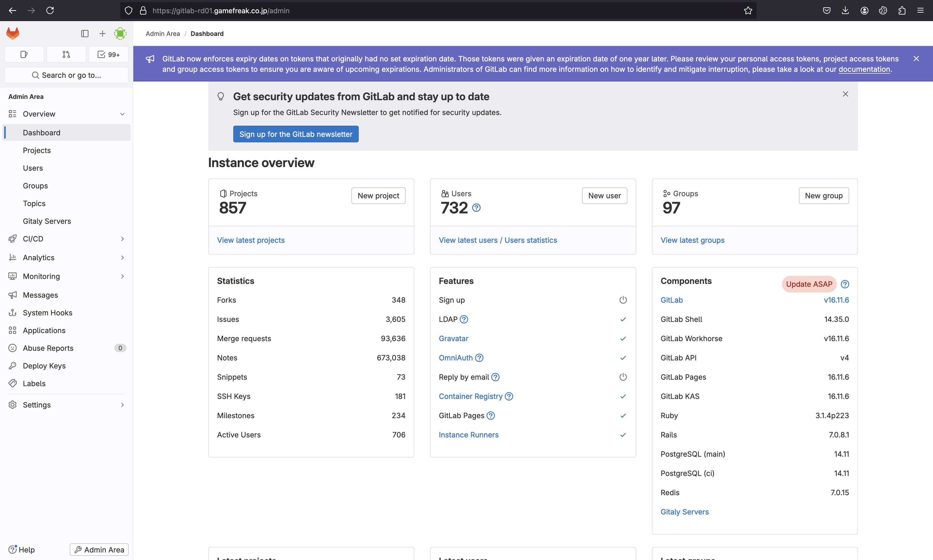Image resolution: width=933 pixels, height=560 pixels.
Task: Expand the Monitoring sidebar section
Action: (66, 276)
